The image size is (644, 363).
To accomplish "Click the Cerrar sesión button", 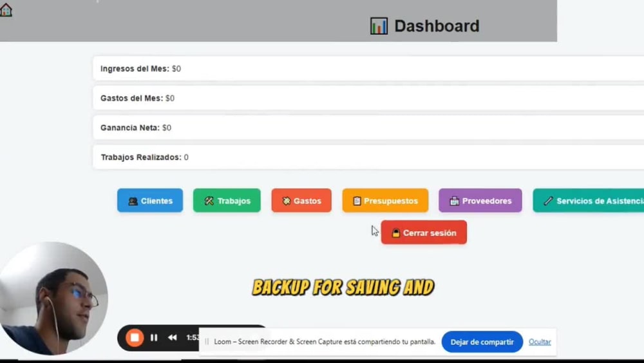I will click(x=424, y=232).
